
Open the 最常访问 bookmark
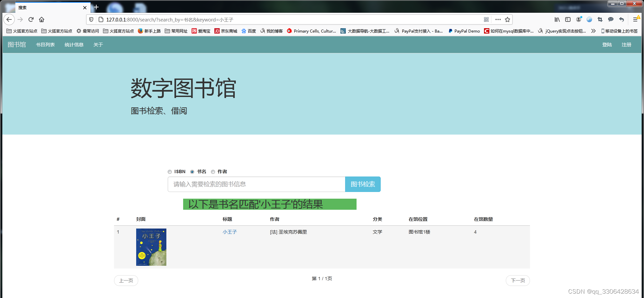click(x=88, y=31)
